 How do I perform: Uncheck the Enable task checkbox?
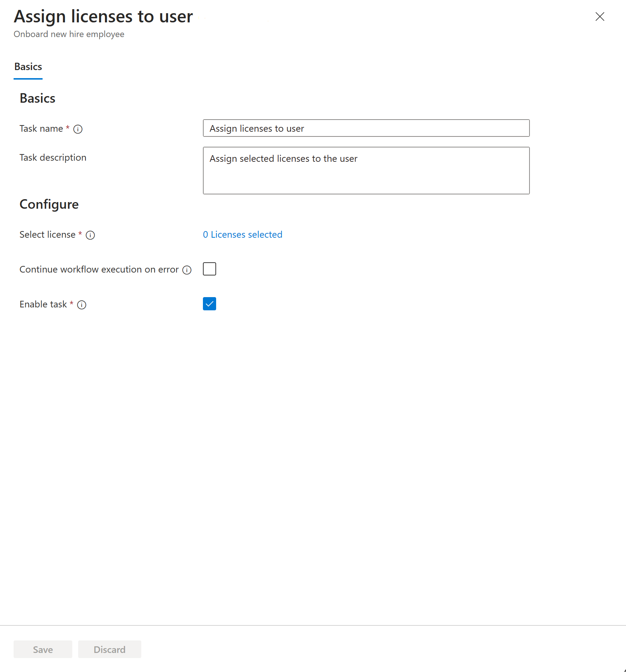coord(209,304)
